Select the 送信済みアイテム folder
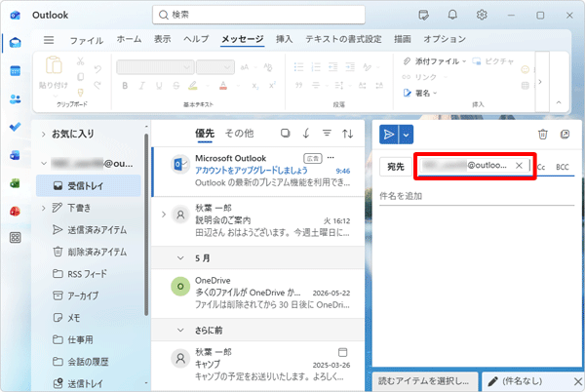This screenshot has height=392, width=585. point(90,230)
